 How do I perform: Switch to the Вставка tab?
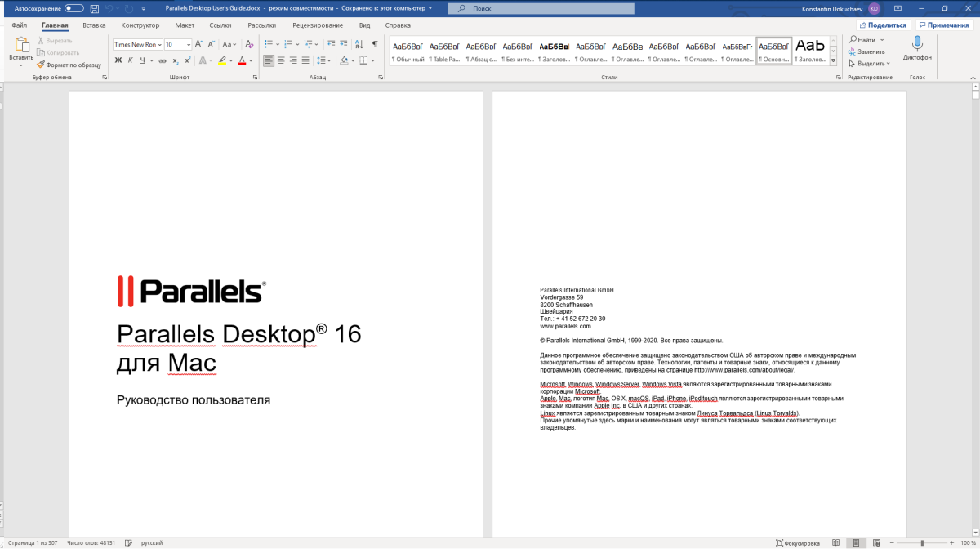pyautogui.click(x=94, y=25)
